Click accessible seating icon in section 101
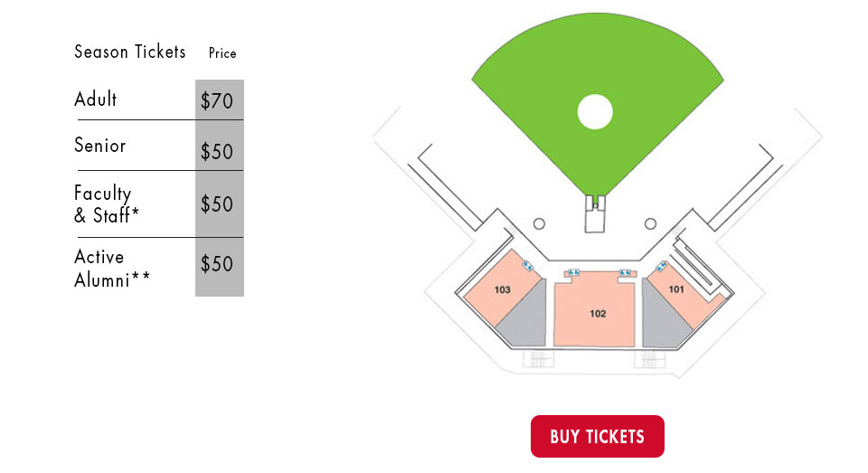This screenshot has height=473, width=868. coord(661,267)
